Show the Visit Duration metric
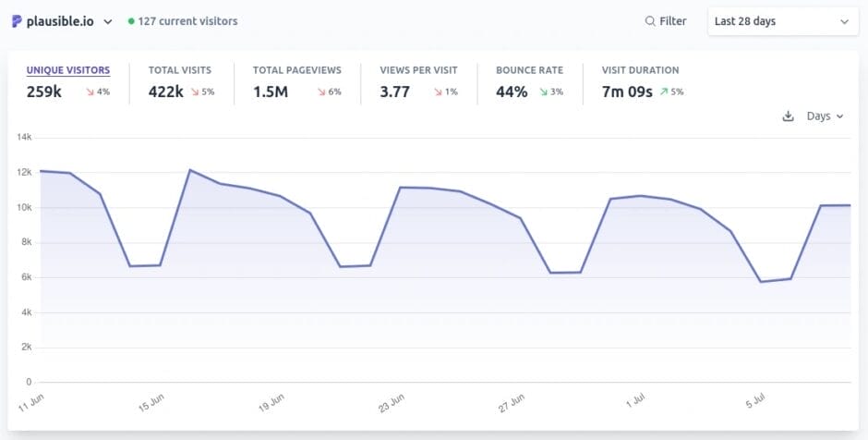This screenshot has width=868, height=440. pyautogui.click(x=640, y=70)
